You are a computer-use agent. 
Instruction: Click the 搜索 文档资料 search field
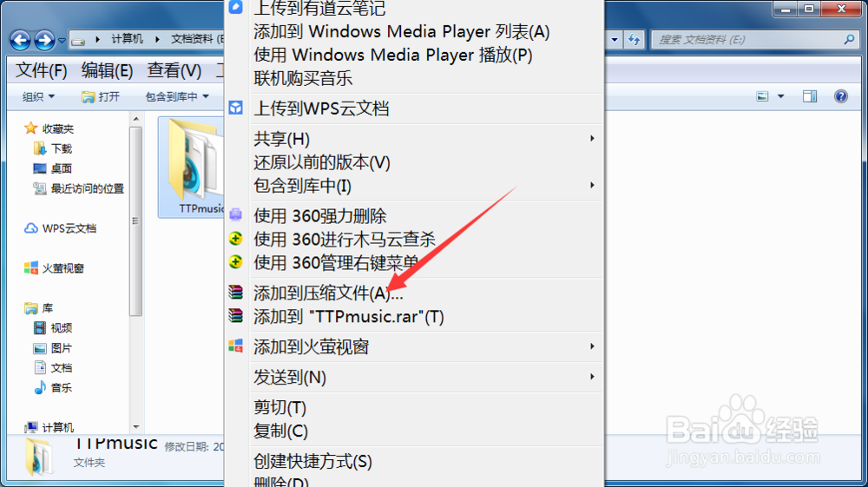coord(755,39)
